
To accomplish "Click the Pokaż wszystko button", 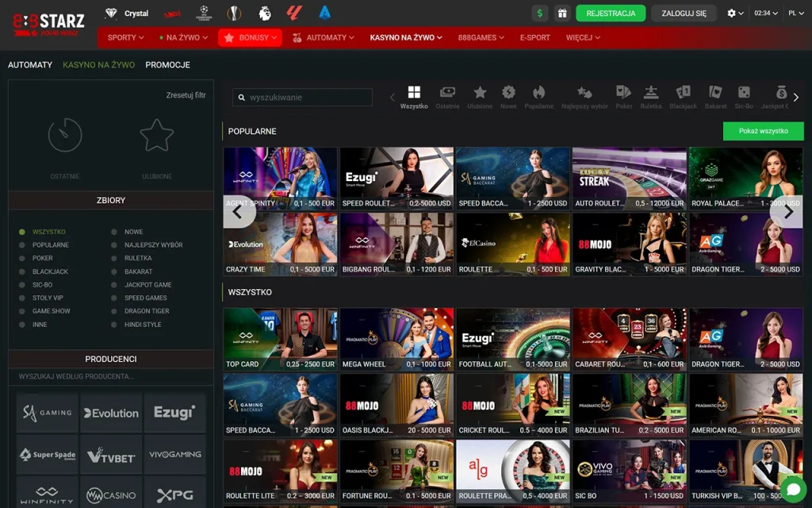I will 764,131.
